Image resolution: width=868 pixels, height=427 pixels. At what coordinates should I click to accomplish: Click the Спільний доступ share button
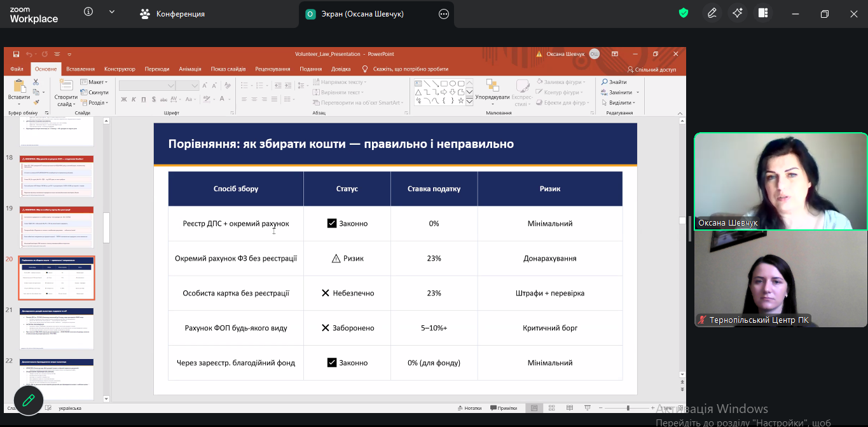[652, 70]
